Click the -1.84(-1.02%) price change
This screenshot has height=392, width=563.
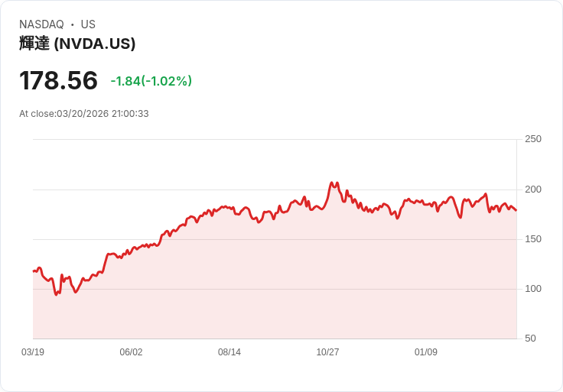coord(151,81)
